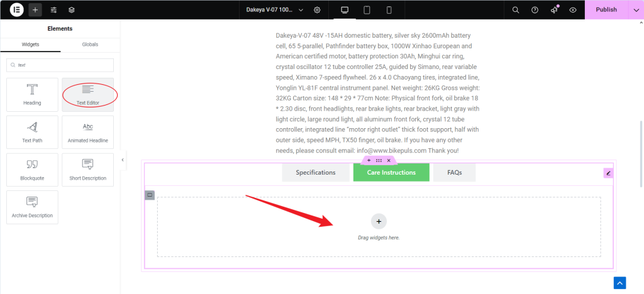Switch to Desktop responsive view
Screen dimensions: 644x294
(344, 10)
